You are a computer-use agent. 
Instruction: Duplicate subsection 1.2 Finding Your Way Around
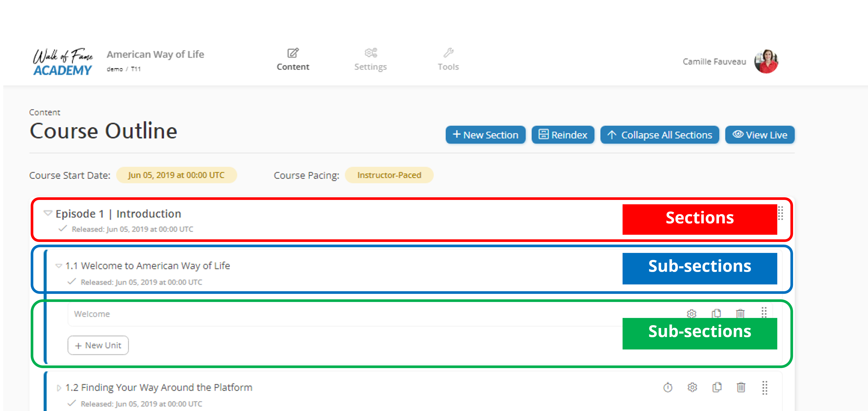tap(717, 387)
